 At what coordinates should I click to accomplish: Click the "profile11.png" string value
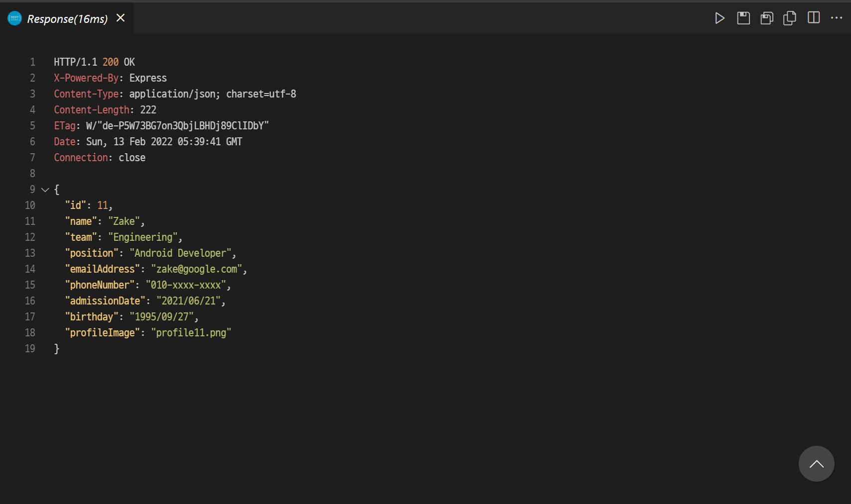coord(191,333)
